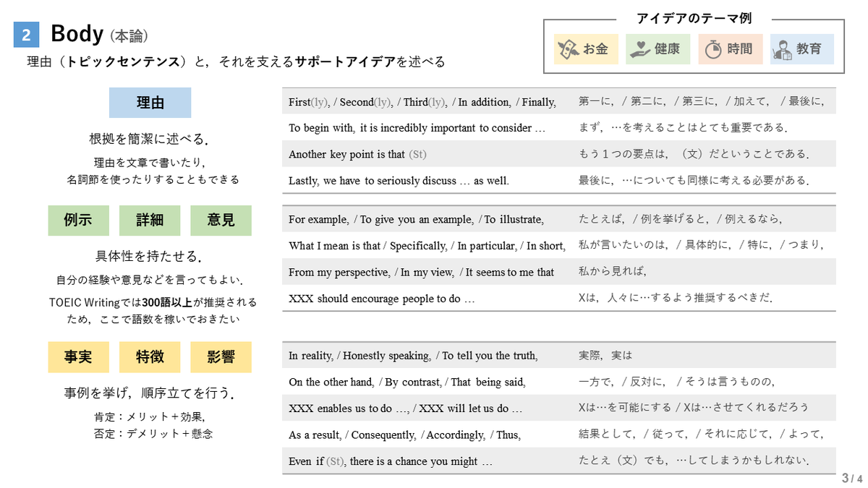
Task: Click the yellow お金 theme swatch
Action: [x=586, y=49]
